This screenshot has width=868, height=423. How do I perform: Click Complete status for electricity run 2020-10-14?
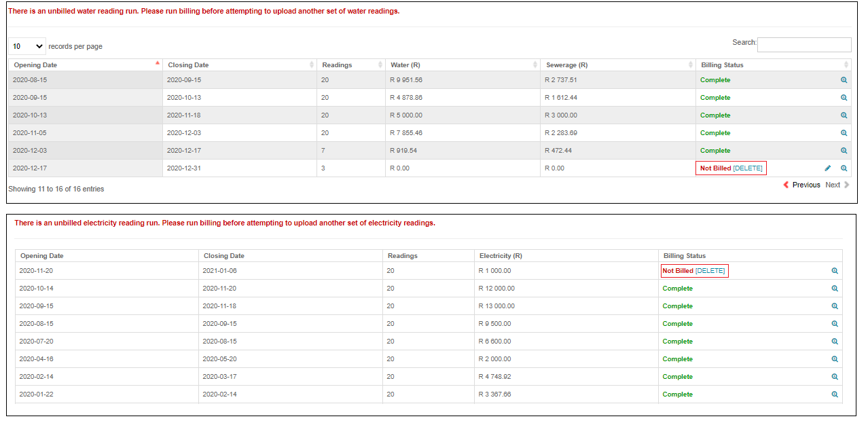point(678,289)
